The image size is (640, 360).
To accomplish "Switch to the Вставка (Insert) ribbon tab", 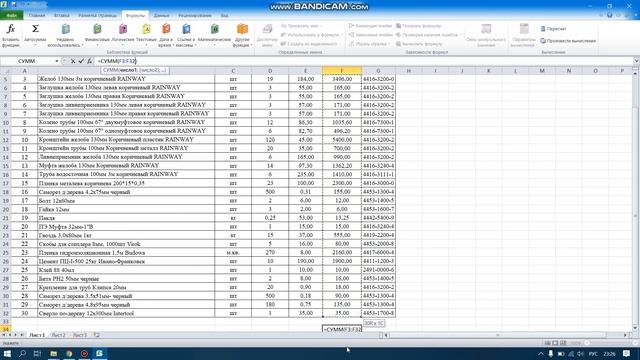I will (x=62, y=16).
